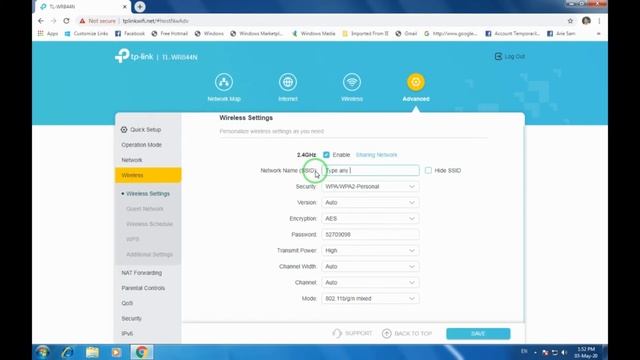Open Windows Media Player from taskbar
Image resolution: width=640 pixels, height=360 pixels.
tap(116, 352)
